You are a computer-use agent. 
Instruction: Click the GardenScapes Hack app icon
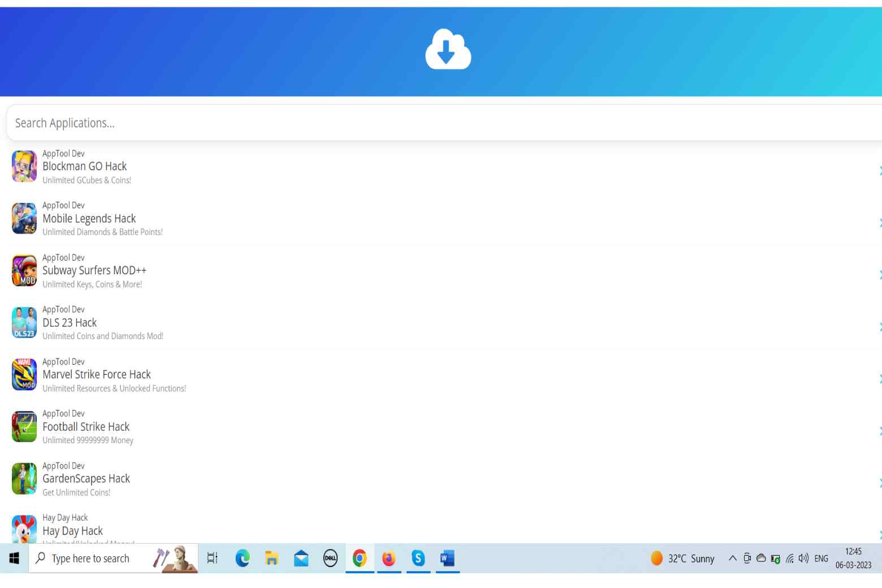pos(24,478)
